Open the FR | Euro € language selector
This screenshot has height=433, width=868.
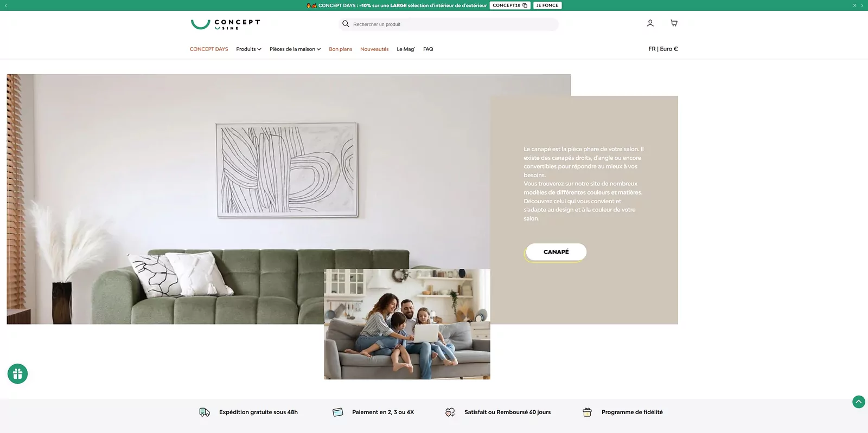[x=663, y=49]
